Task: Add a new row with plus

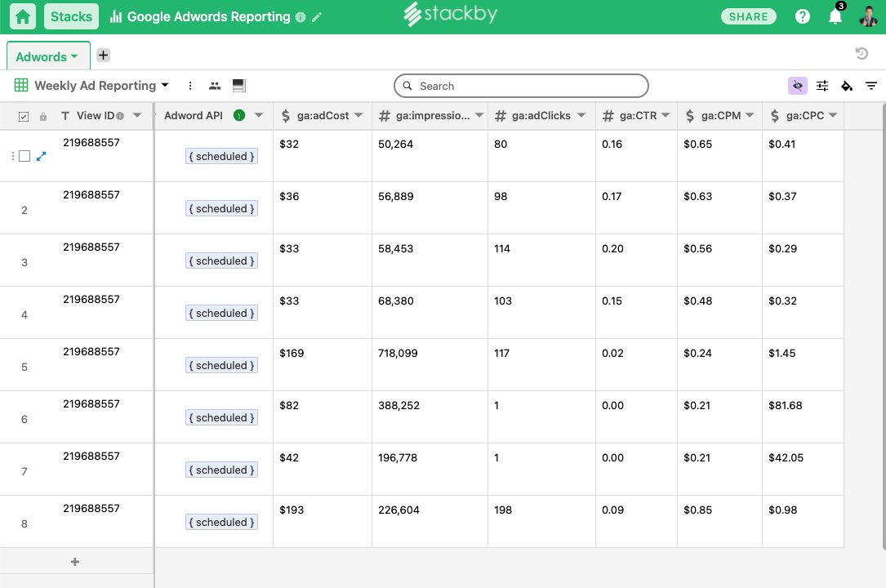Action: click(74, 561)
